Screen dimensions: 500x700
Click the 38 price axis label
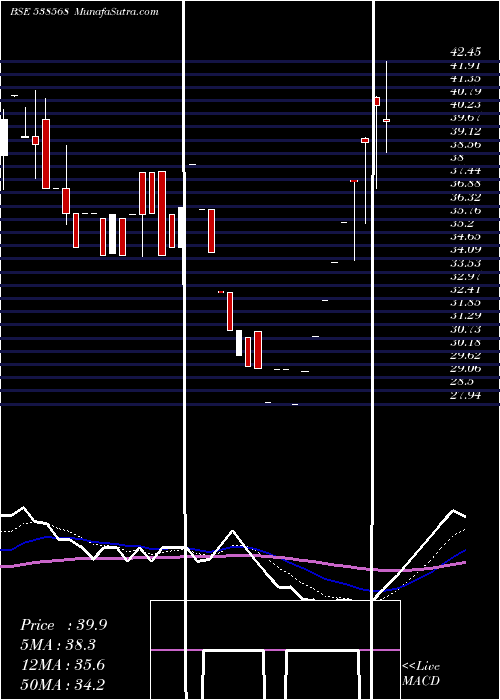click(458, 158)
